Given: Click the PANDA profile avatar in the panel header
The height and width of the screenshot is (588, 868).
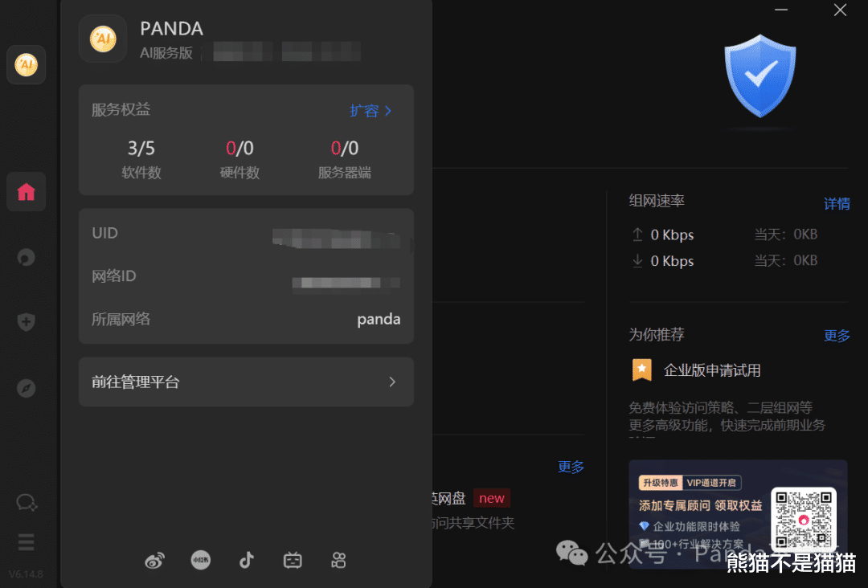Looking at the screenshot, I should 103,39.
